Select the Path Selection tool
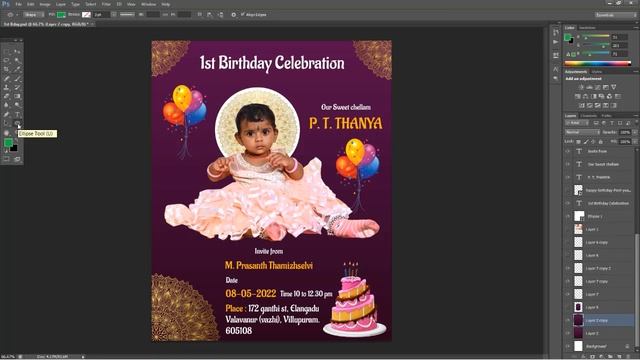This screenshot has height=360, width=640. click(7, 123)
